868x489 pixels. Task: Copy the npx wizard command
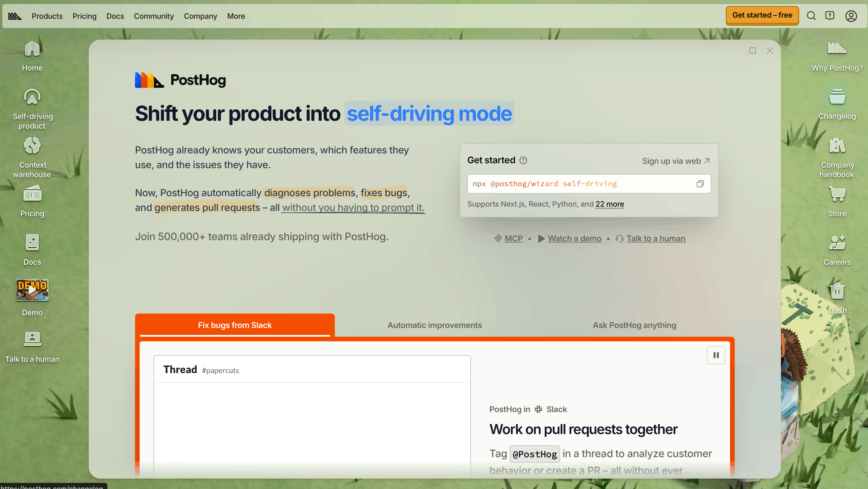coord(700,184)
